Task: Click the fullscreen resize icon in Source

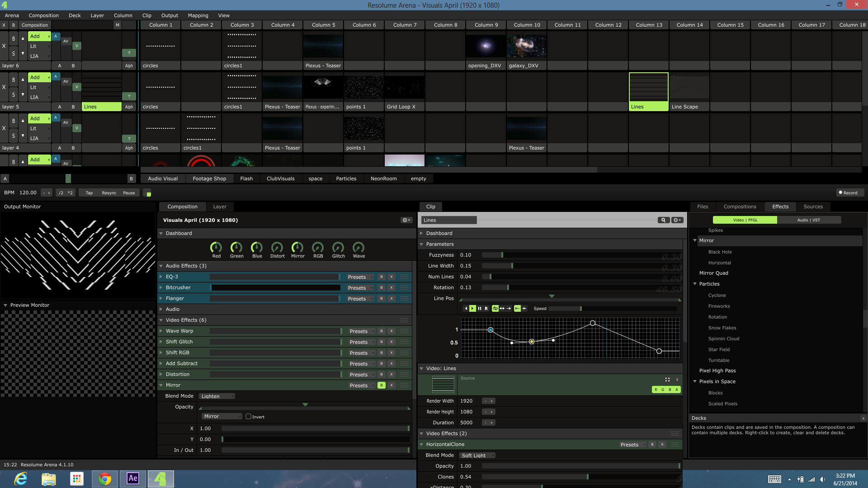Action: click(x=667, y=380)
